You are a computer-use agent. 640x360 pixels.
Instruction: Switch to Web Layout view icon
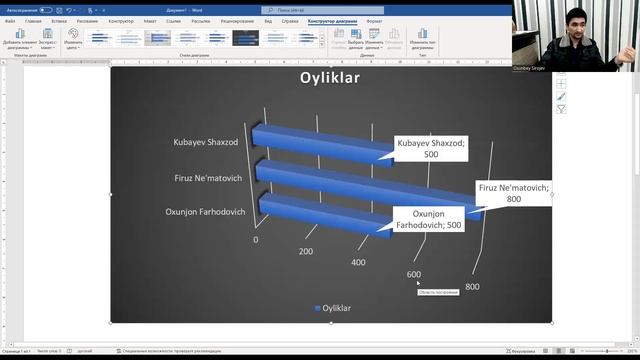coord(572,351)
